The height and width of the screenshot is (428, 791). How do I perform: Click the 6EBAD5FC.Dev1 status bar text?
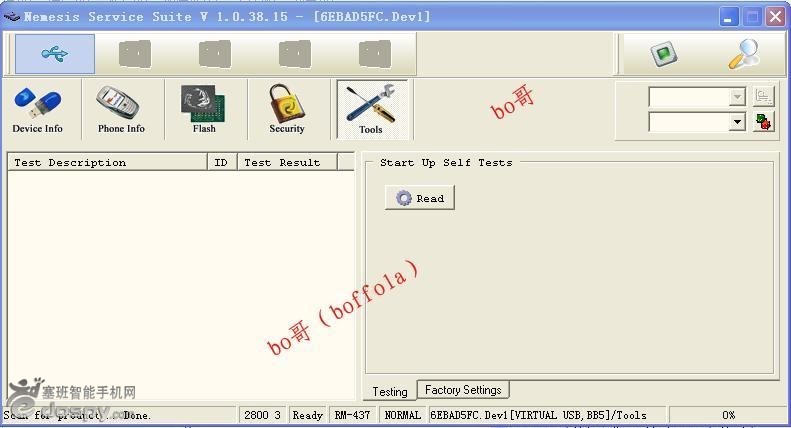click(538, 415)
